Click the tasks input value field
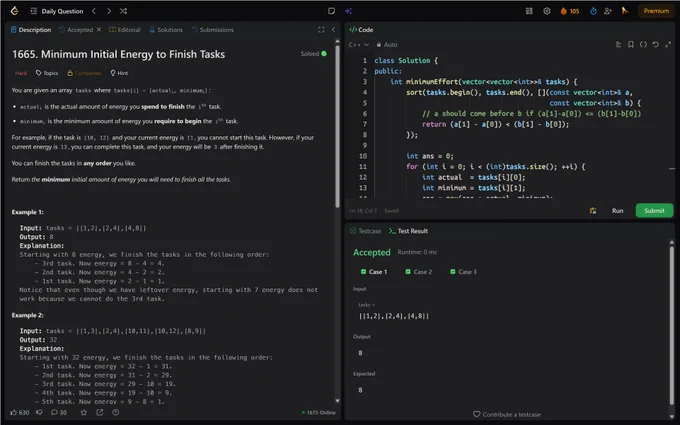The width and height of the screenshot is (680, 425). click(394, 316)
